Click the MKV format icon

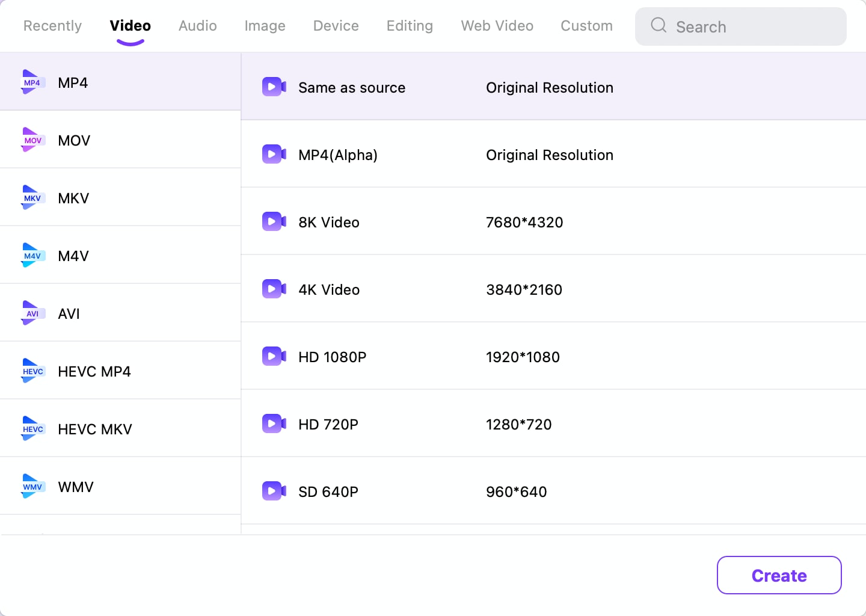click(32, 198)
